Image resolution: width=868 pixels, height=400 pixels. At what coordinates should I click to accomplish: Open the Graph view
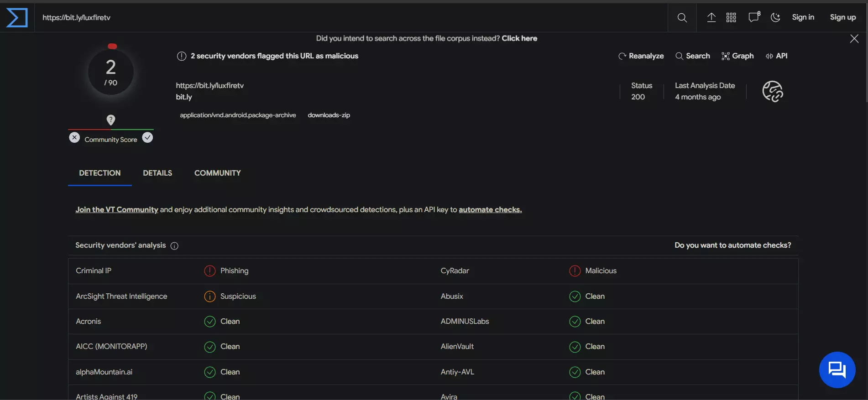pos(737,56)
